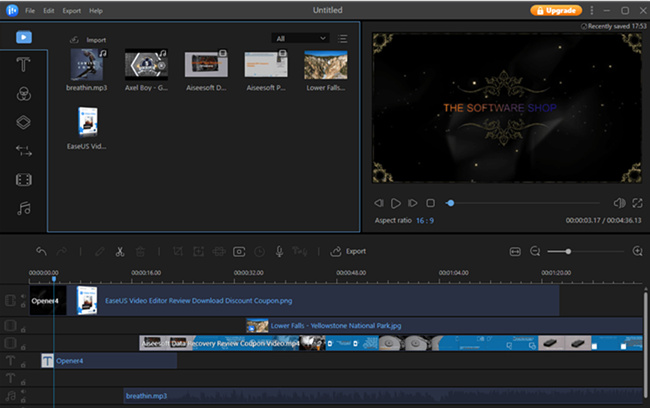Open the Text templates panel
Viewport: 650px width, 408px height.
tap(23, 65)
